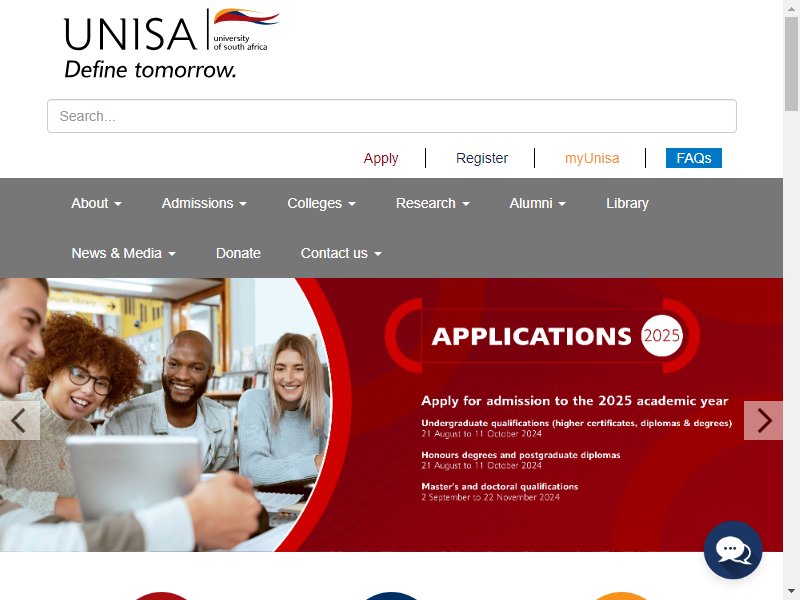This screenshot has width=800, height=600.
Task: Open the live chat bubble icon
Action: click(x=733, y=549)
